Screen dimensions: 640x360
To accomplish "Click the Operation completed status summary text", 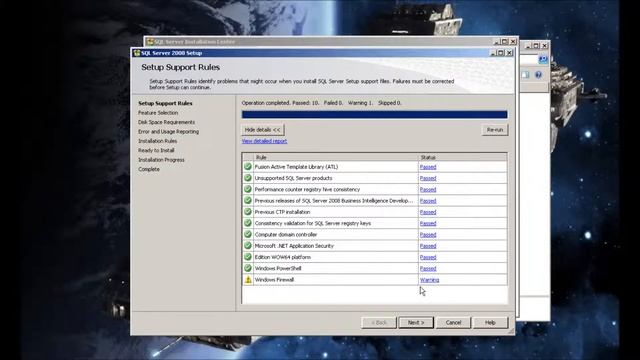I will click(x=322, y=103).
